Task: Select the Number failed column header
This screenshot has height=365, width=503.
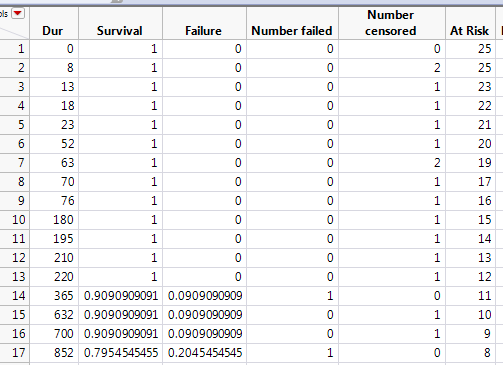Action: 292,23
